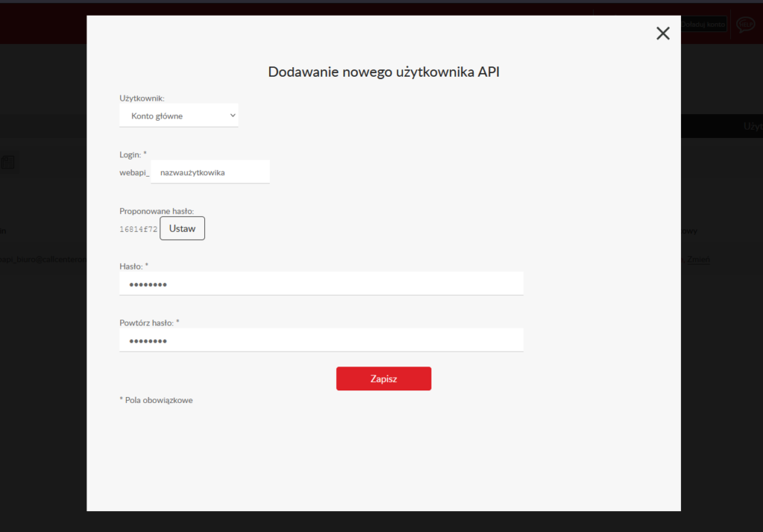Click into the Hasło password field

(x=321, y=284)
